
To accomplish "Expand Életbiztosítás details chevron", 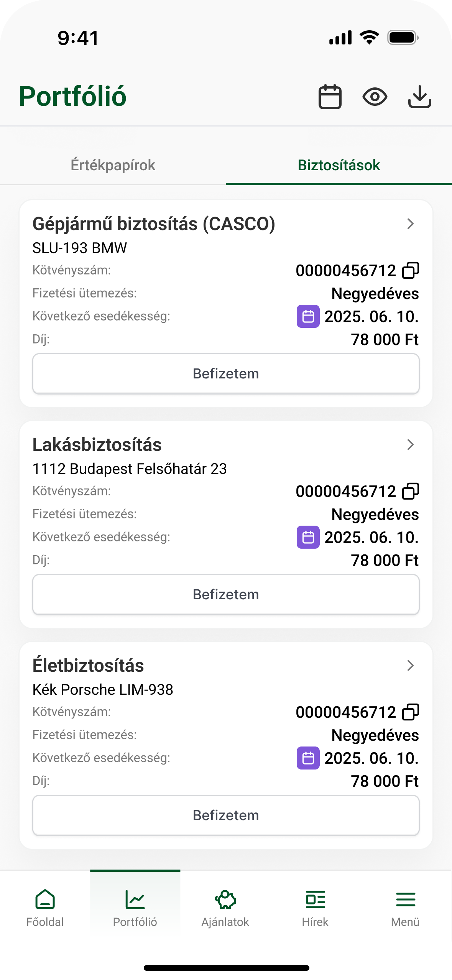I will point(410,666).
